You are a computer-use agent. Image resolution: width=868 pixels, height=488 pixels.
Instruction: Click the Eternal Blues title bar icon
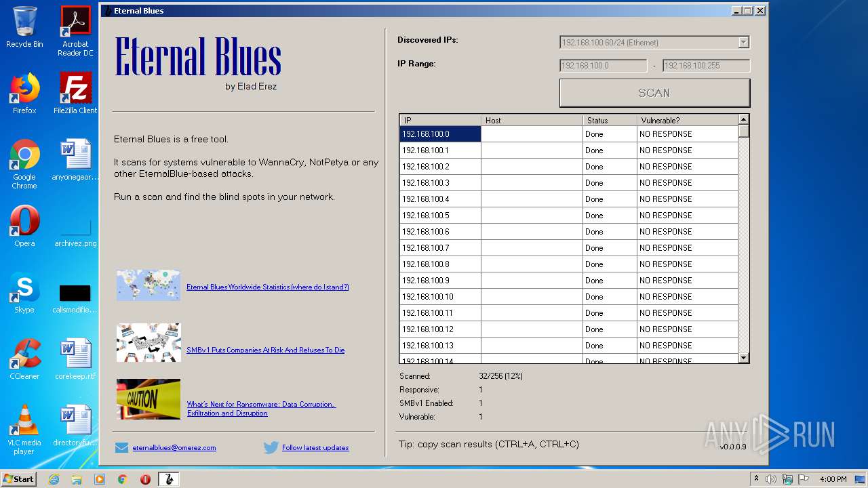tap(107, 11)
